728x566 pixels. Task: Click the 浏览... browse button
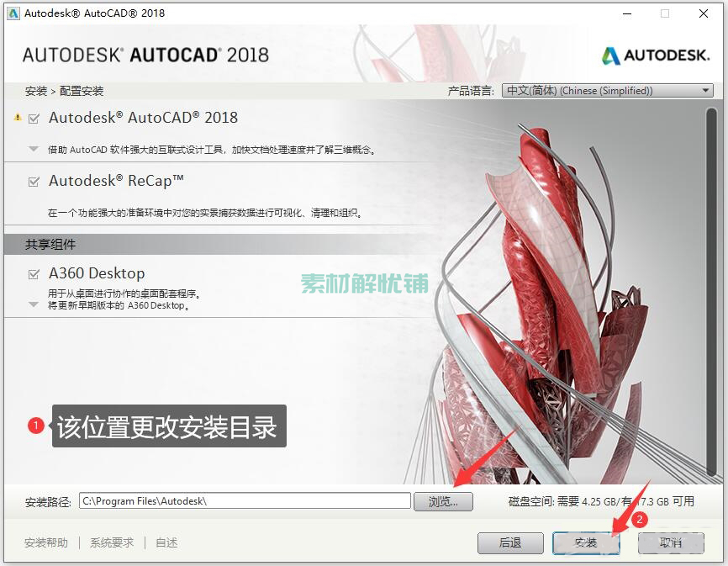tap(443, 501)
